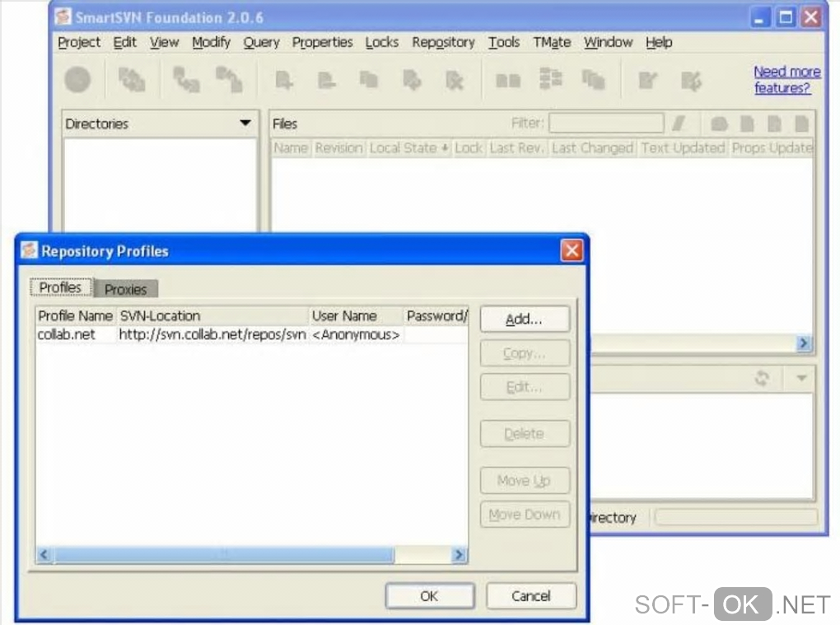Screen dimensions: 840x625
Task: Open the View menu
Action: tap(164, 42)
